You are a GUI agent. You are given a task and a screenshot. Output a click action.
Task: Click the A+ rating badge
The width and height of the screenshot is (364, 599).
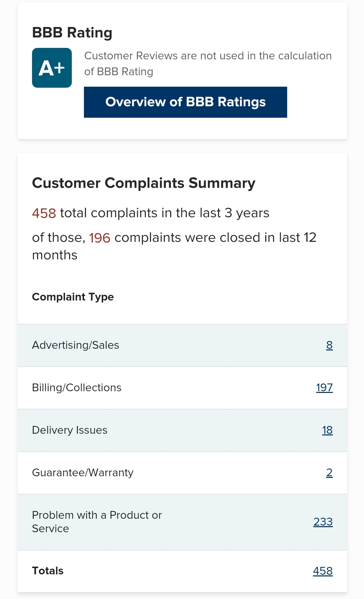(52, 68)
